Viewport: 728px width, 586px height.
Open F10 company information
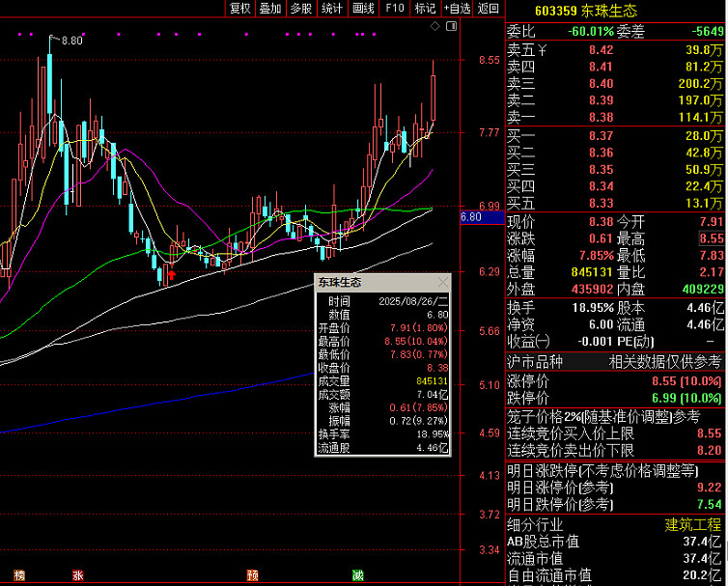(394, 9)
